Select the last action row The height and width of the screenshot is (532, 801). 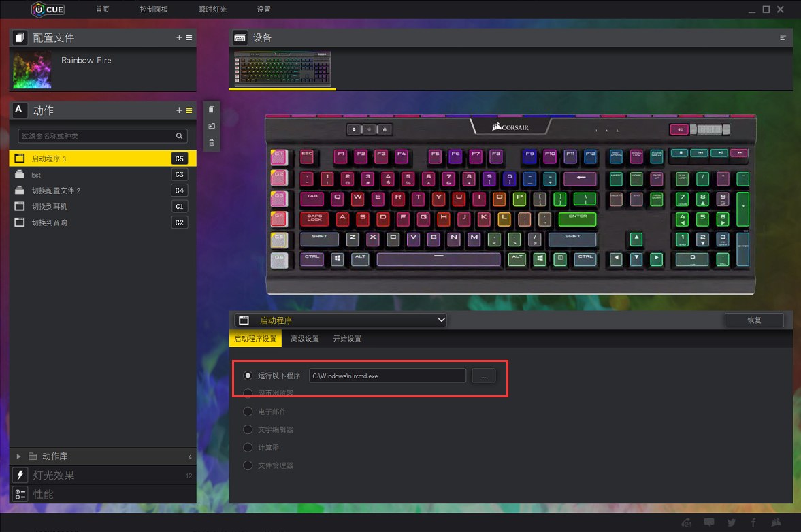click(103, 175)
